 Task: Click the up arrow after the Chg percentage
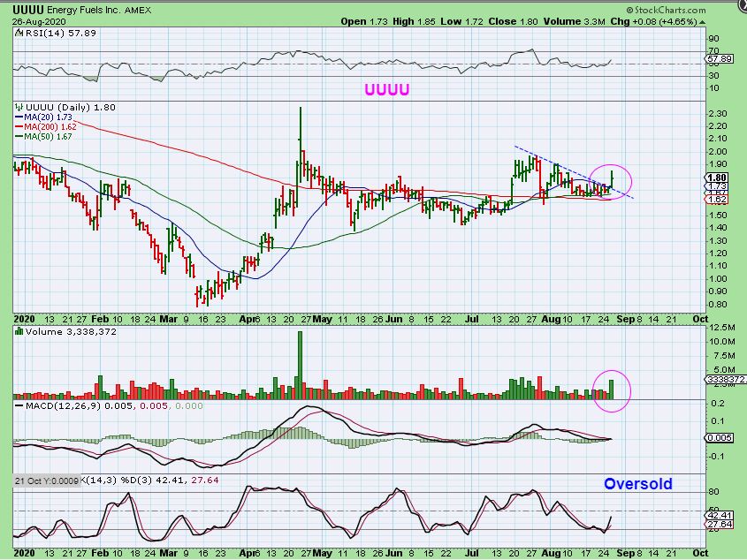[702, 22]
